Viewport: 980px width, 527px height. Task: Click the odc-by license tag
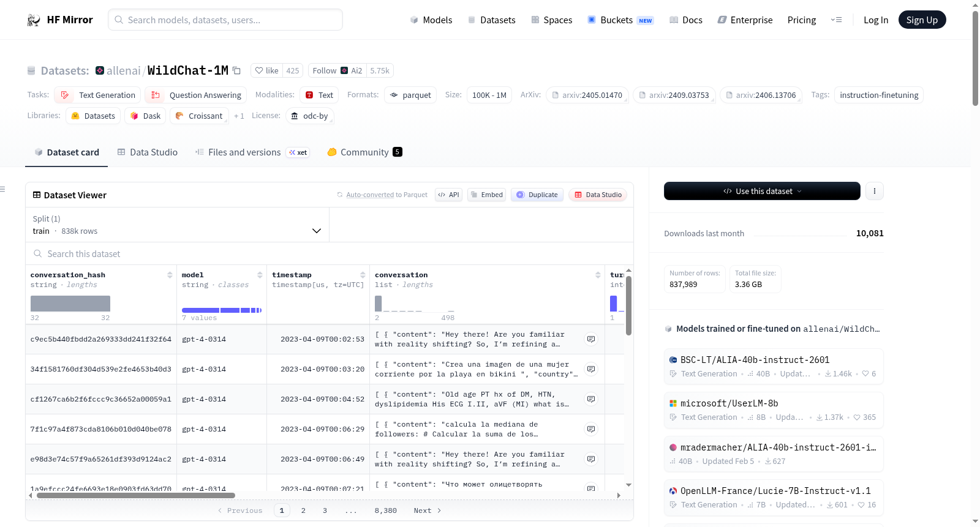click(x=310, y=116)
